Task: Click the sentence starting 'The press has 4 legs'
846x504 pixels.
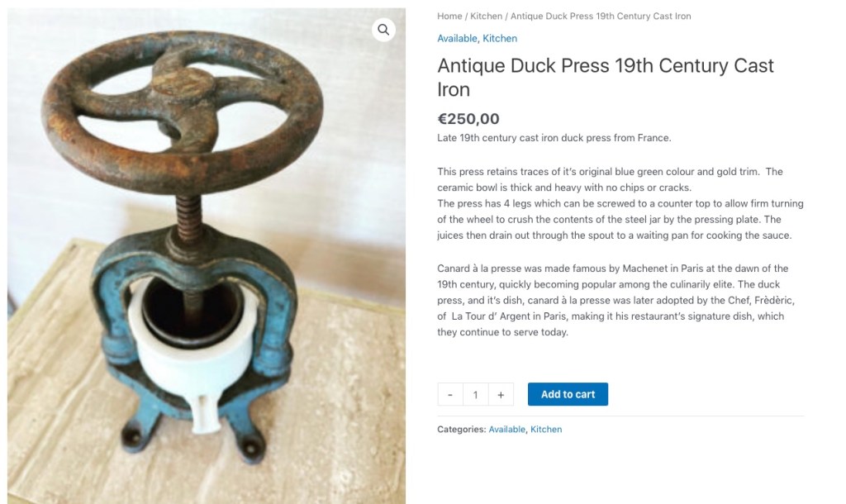Action: 620,220
